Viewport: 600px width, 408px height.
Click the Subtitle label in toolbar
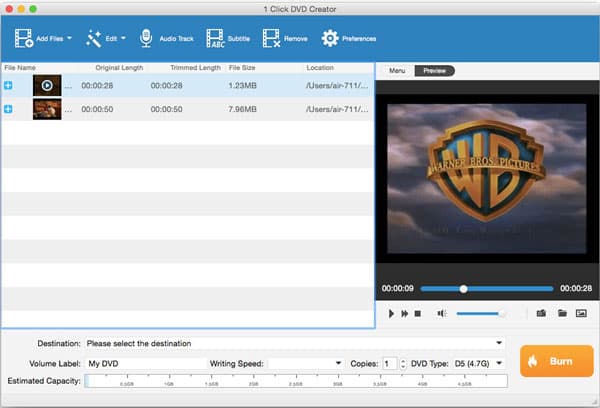coord(239,39)
